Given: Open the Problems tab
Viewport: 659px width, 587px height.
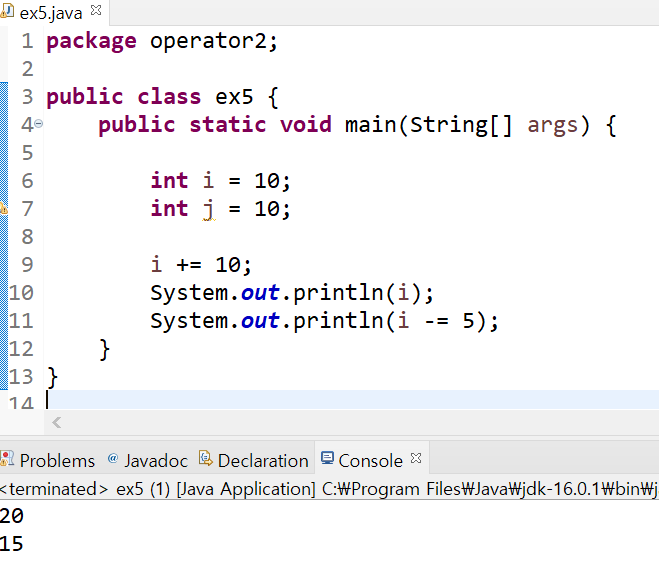Looking at the screenshot, I should point(57,461).
